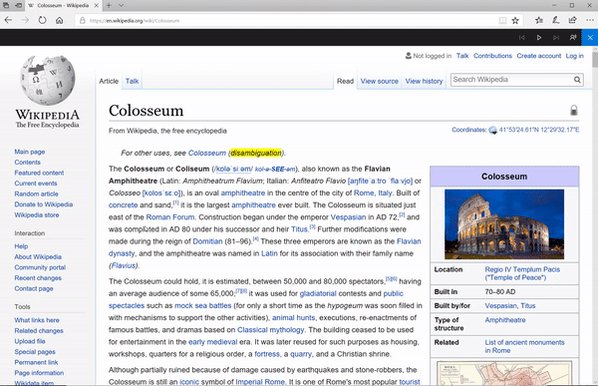Click the add notes pen icon
The image size is (598, 386).
tap(556, 20)
